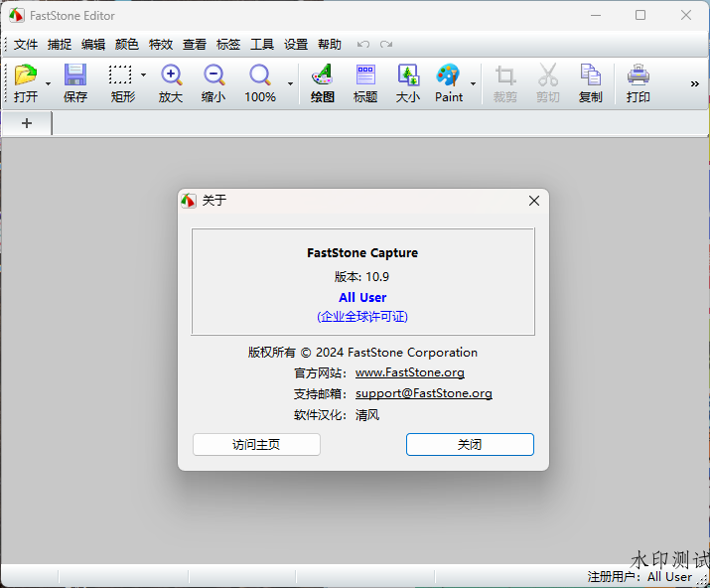Click the 版本: 10.9 text
This screenshot has height=588, width=710.
click(x=361, y=277)
